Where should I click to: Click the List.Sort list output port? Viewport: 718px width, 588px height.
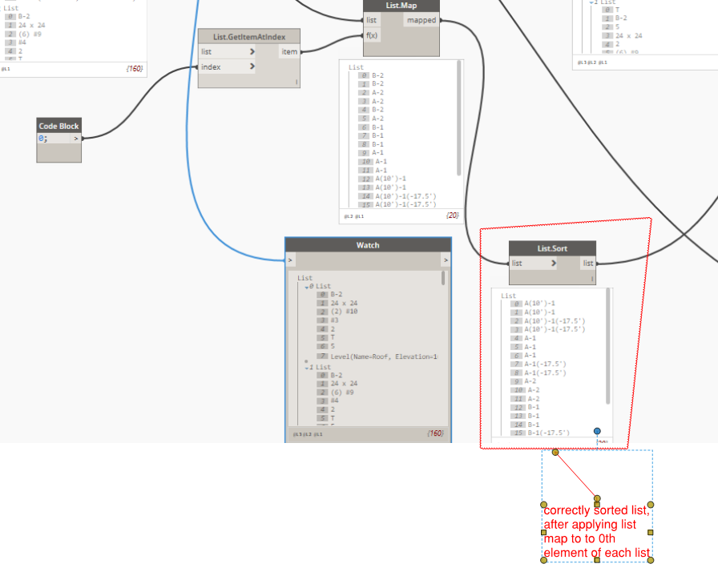[588, 263]
